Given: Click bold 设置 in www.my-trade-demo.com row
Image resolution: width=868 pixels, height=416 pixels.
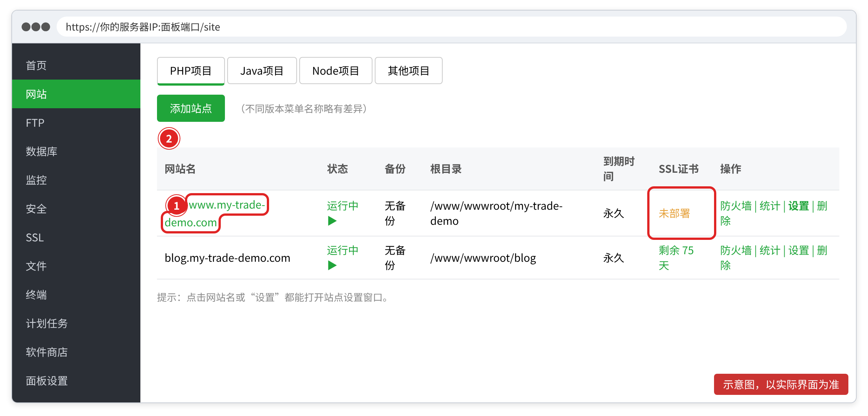Looking at the screenshot, I should 799,206.
